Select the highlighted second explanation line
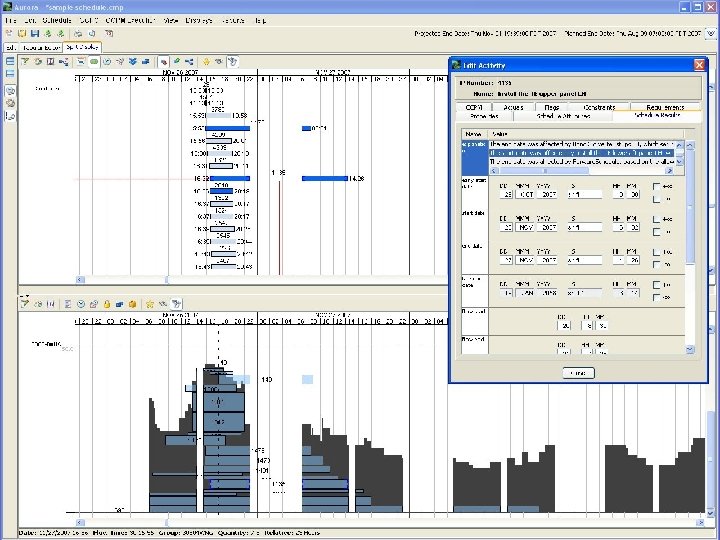Image resolution: width=720 pixels, height=540 pixels. click(581, 153)
